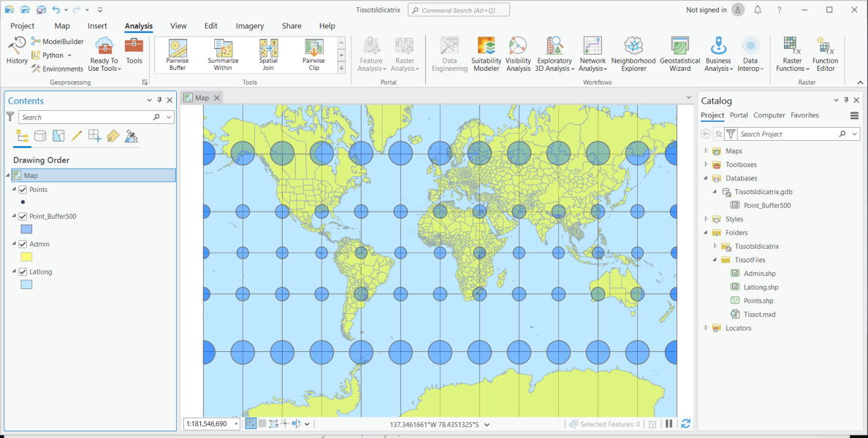Refresh the map view from the status bar

click(685, 423)
